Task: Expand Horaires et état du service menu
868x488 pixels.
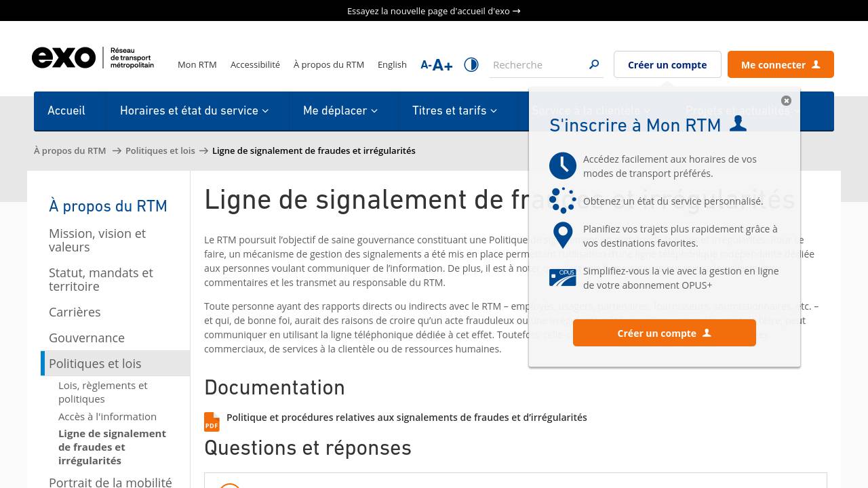Action: pos(195,110)
